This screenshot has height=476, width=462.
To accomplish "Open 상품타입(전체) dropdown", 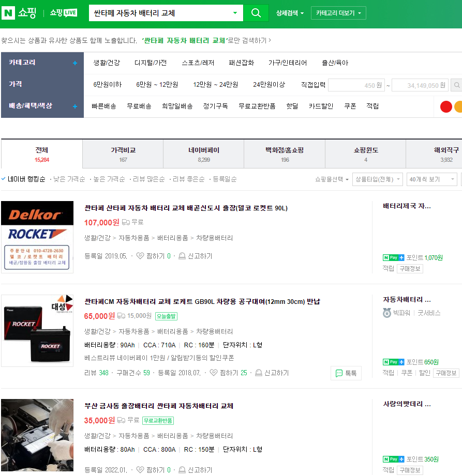I will [378, 179].
